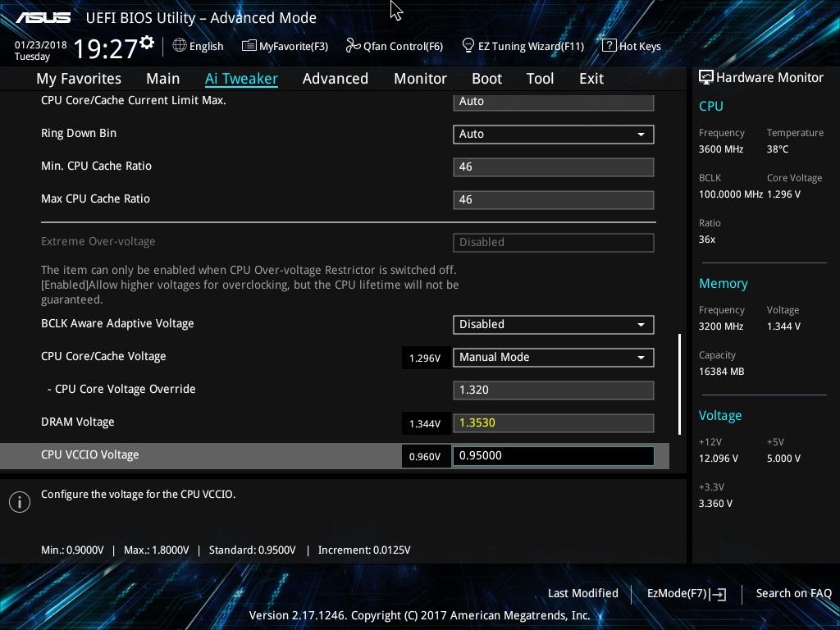Click the 12.096 V reading
Viewport: 840px width, 630px height.
[x=719, y=458]
